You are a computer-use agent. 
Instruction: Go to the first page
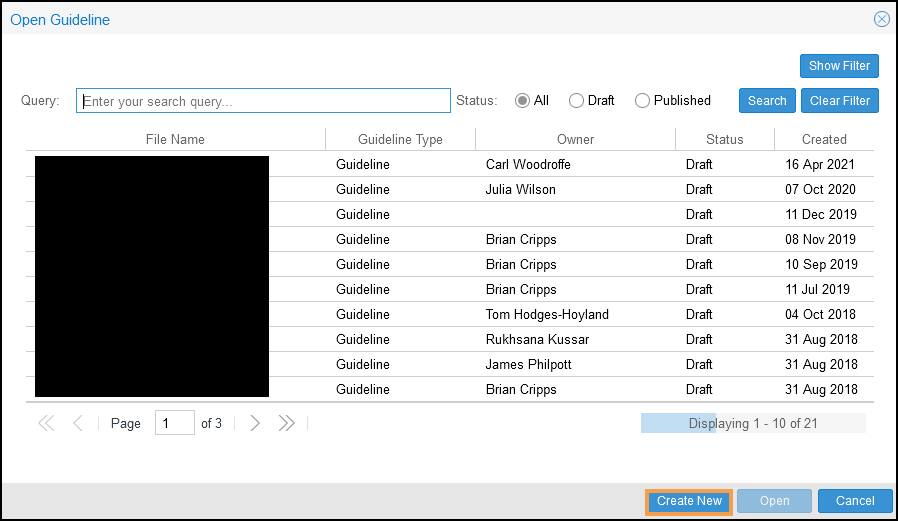[46, 423]
